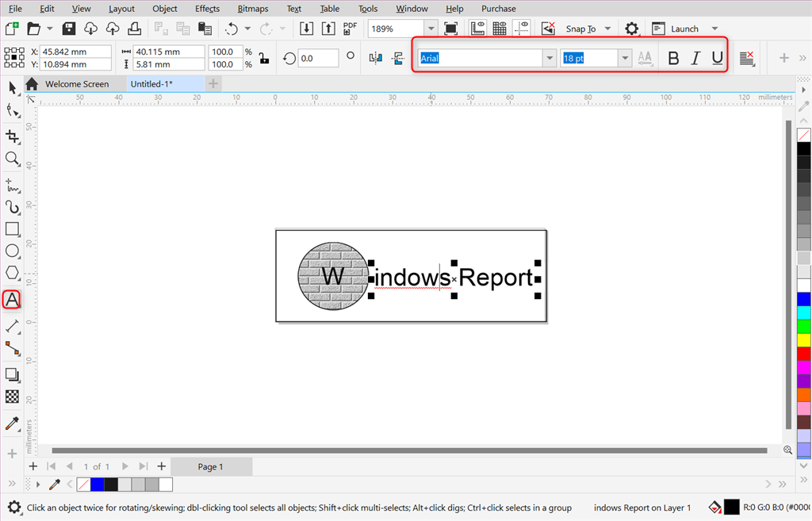Open the File menu
Screen dimensions: 812x521
click(x=15, y=9)
